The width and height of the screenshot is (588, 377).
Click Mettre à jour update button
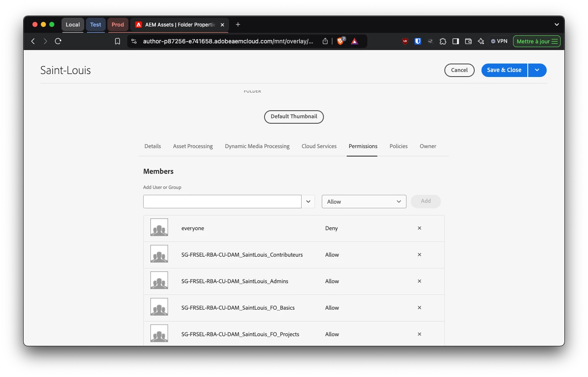(537, 41)
